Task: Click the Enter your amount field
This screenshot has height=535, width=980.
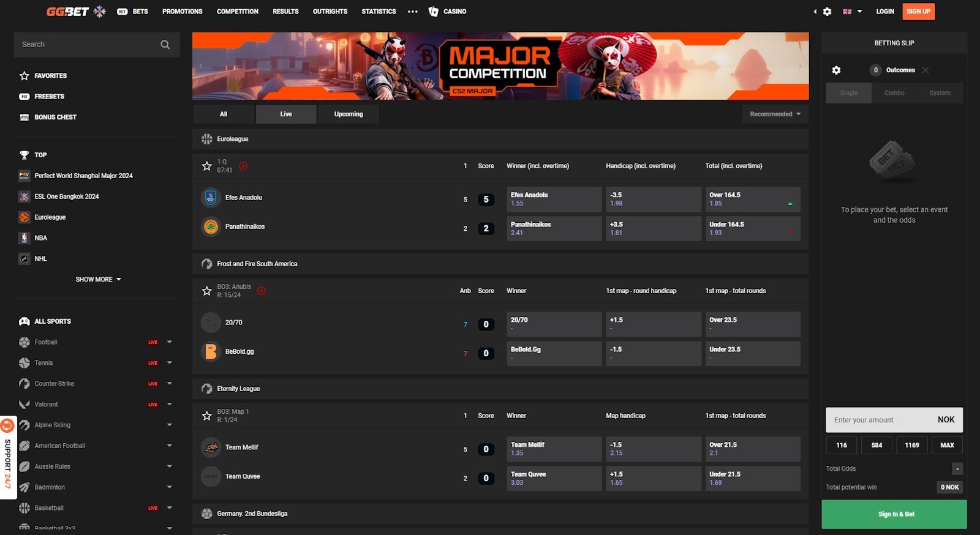Action: click(894, 420)
